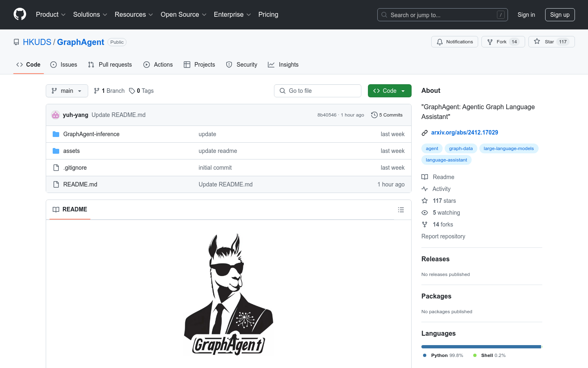Select the graph-data topic tag

pos(461,148)
